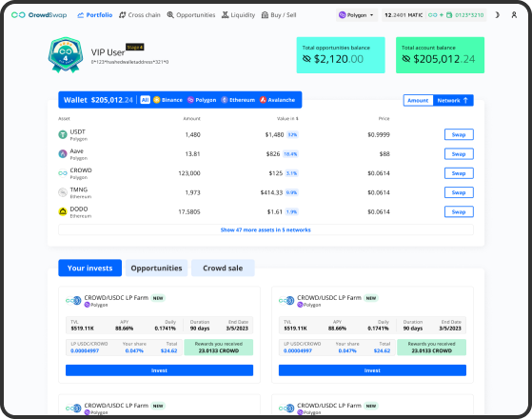Click CROWD amount 123,000
This screenshot has height=419, width=532.
pyautogui.click(x=189, y=173)
